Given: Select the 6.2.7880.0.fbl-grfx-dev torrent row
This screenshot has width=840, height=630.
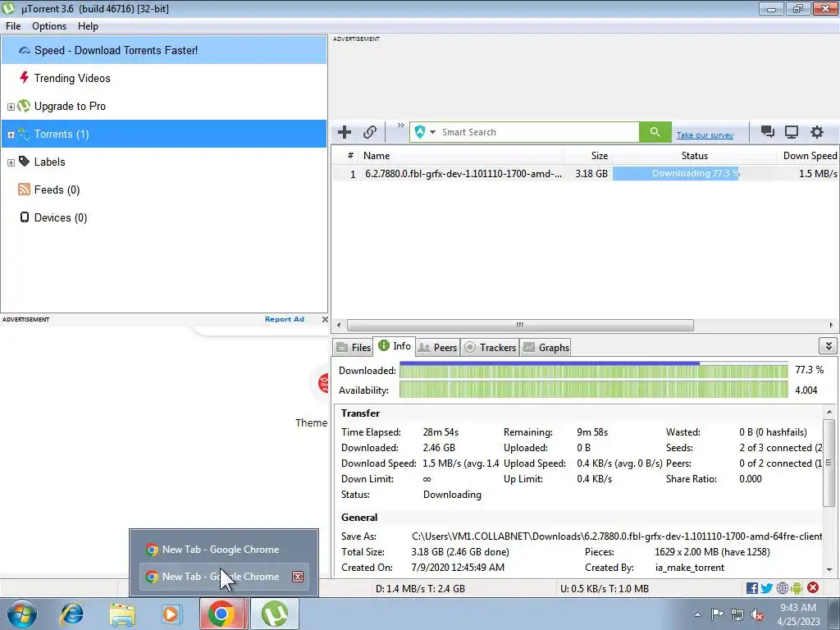Looking at the screenshot, I should (x=585, y=174).
